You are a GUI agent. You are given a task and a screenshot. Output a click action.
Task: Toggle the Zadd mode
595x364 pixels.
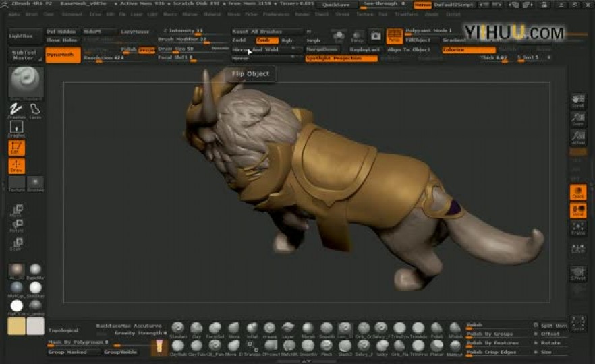coord(239,40)
